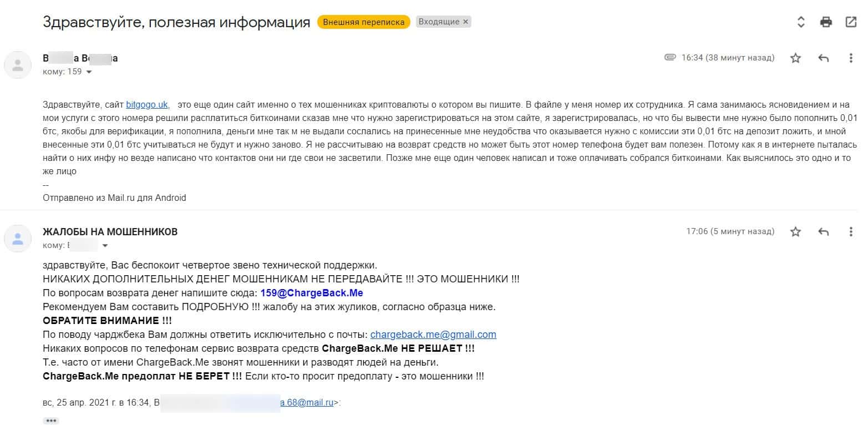Star the first message sent at 16:34
The height and width of the screenshot is (425, 868).
point(795,58)
